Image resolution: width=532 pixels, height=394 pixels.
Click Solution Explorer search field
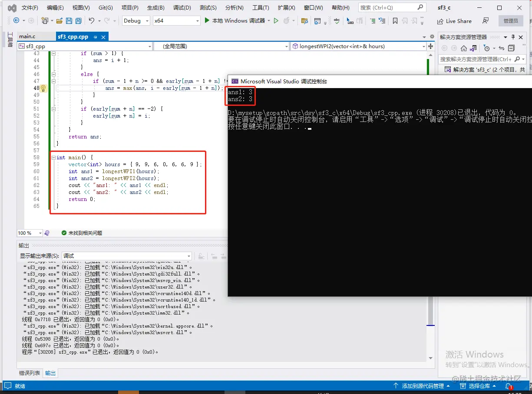tap(482, 59)
